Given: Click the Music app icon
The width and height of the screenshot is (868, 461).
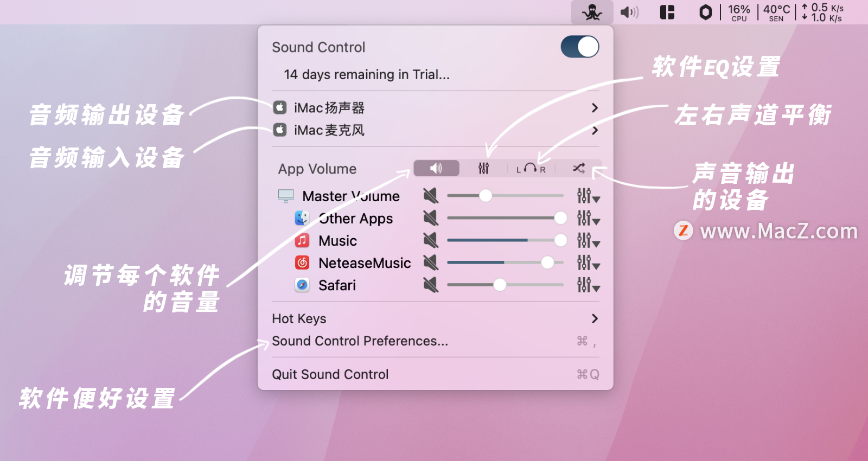Looking at the screenshot, I should tap(302, 240).
